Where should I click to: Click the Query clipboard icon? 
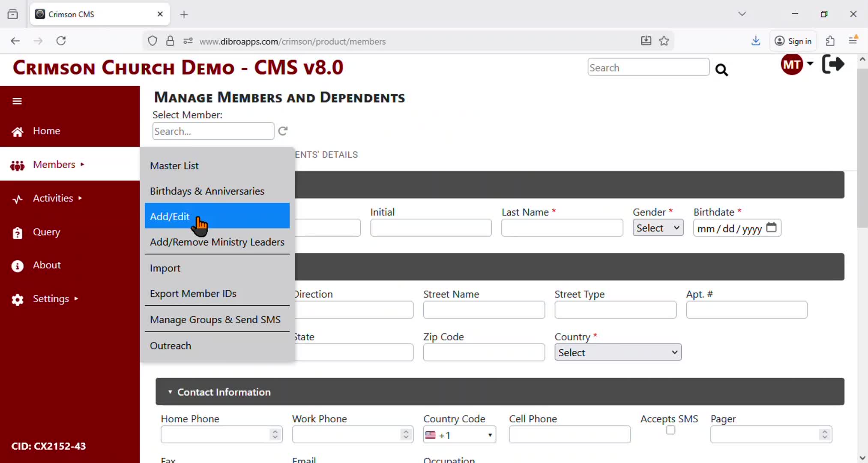pos(17,233)
